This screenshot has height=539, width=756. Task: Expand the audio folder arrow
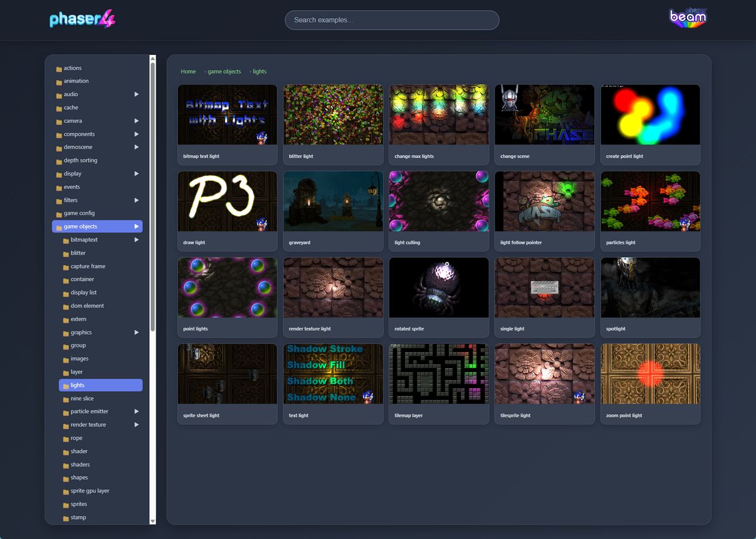point(136,94)
